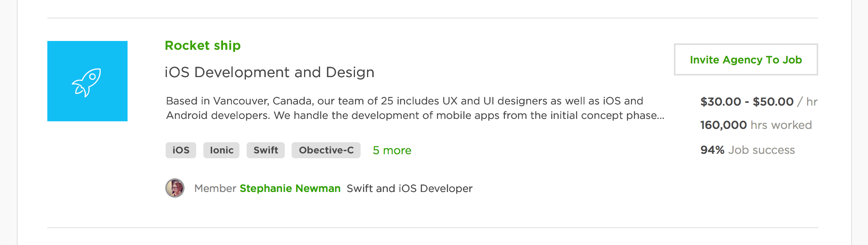Select the Ionic skill tag

221,150
